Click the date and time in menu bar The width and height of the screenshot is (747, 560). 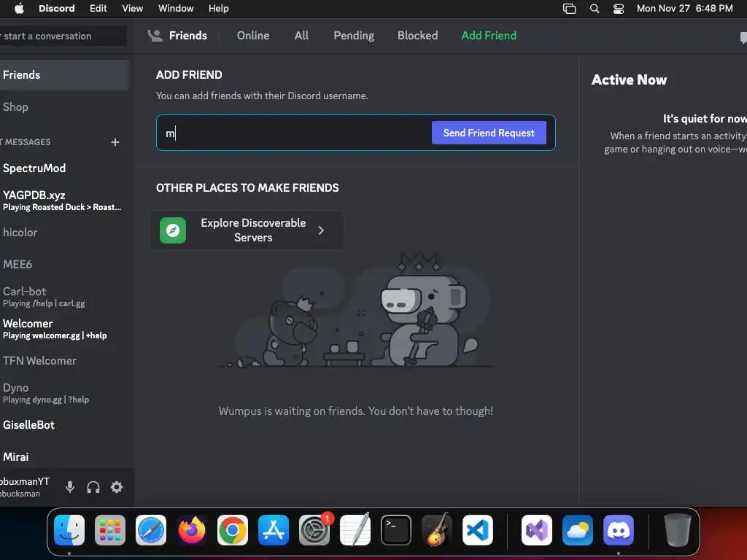pyautogui.click(x=684, y=9)
